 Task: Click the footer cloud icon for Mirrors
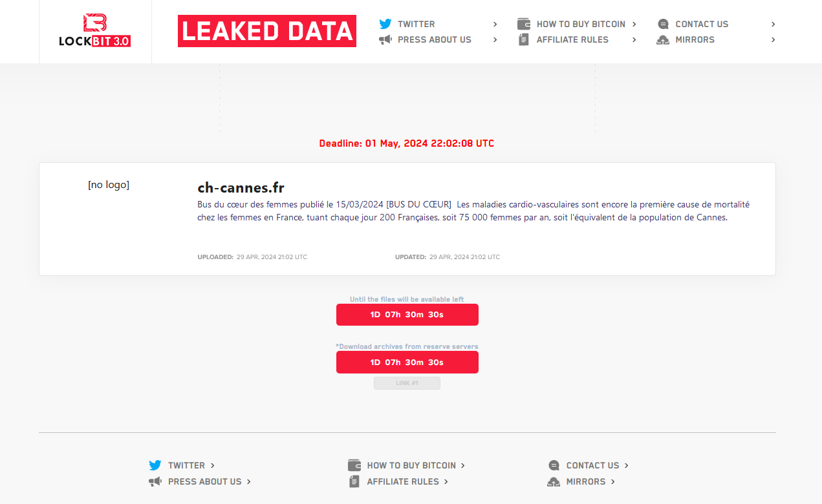click(x=554, y=481)
